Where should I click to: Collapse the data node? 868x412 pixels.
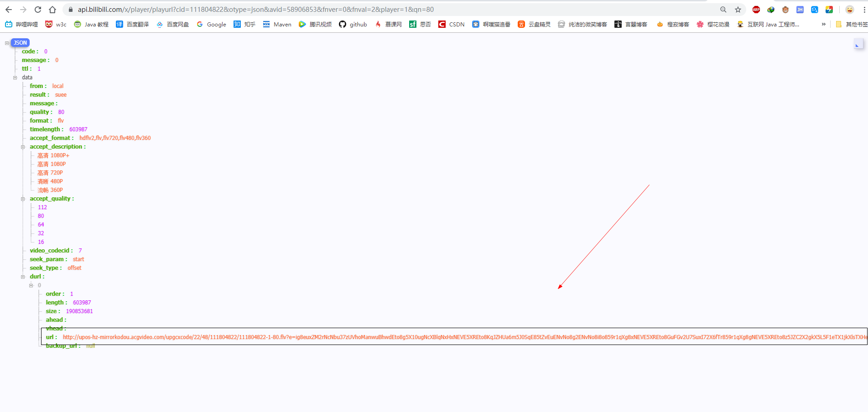pyautogui.click(x=15, y=77)
